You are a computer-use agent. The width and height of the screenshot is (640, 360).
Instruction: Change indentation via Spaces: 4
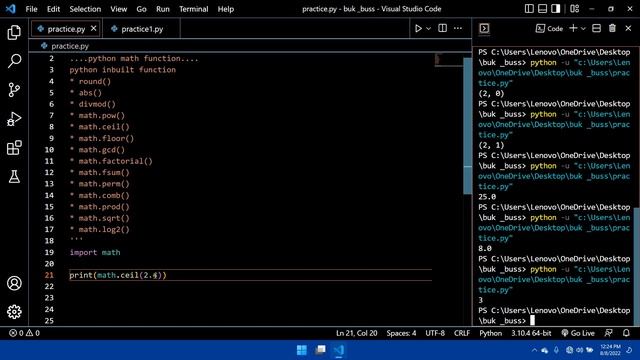pyautogui.click(x=401, y=333)
